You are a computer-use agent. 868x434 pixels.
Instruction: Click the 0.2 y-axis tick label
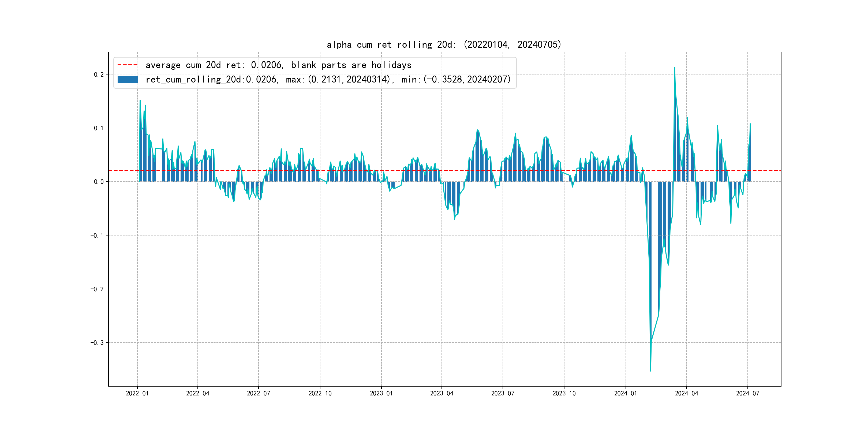pos(99,74)
